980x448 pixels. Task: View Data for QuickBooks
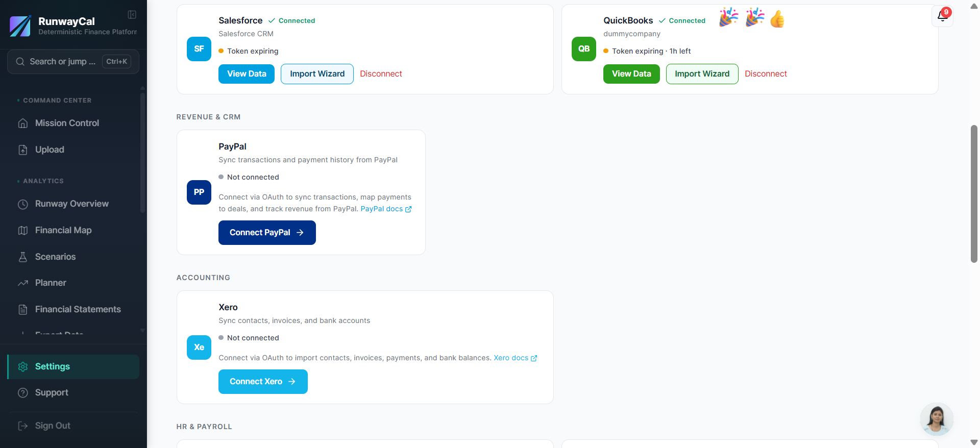click(x=631, y=74)
